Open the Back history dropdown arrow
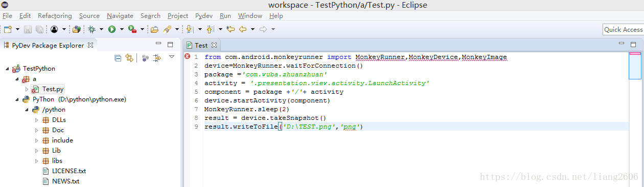Viewport: 644px width, 187px height. click(x=252, y=29)
